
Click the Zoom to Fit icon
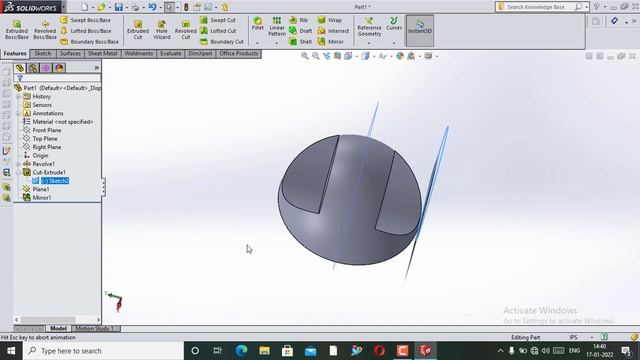tap(304, 56)
